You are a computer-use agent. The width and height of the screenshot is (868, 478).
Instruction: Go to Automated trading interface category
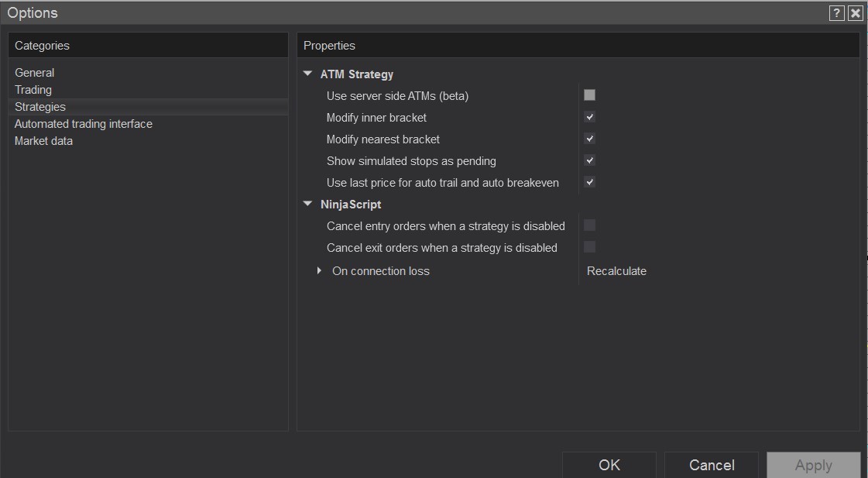[84, 124]
